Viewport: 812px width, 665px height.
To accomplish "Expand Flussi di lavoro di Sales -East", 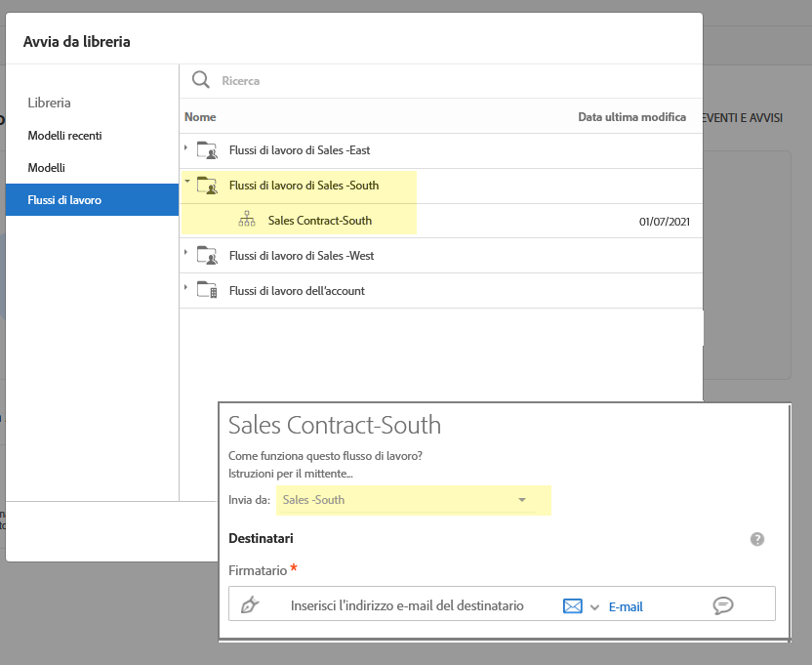I will (x=186, y=148).
